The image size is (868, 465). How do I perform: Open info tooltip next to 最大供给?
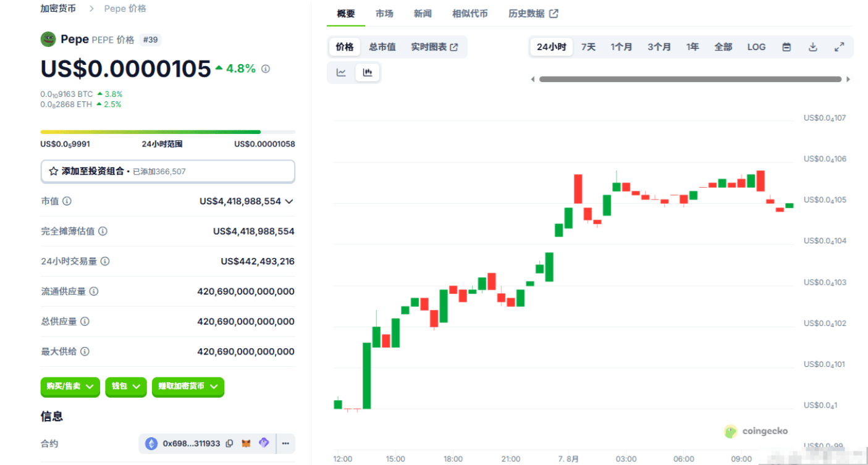[x=85, y=351]
